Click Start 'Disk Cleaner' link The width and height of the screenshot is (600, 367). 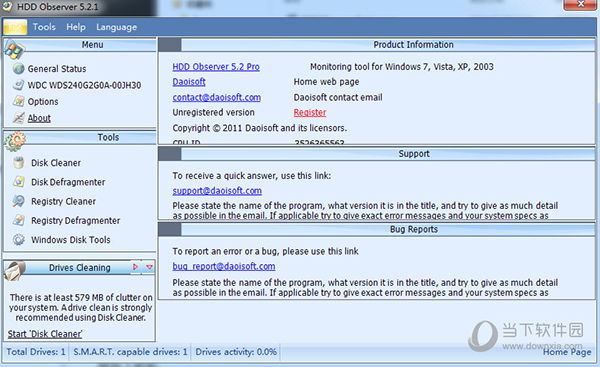[45, 334]
